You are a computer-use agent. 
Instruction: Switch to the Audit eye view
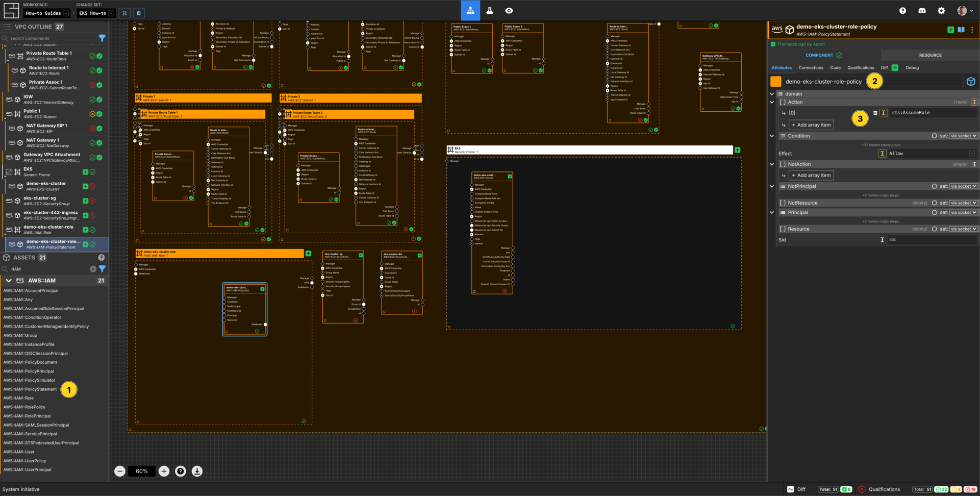point(509,10)
